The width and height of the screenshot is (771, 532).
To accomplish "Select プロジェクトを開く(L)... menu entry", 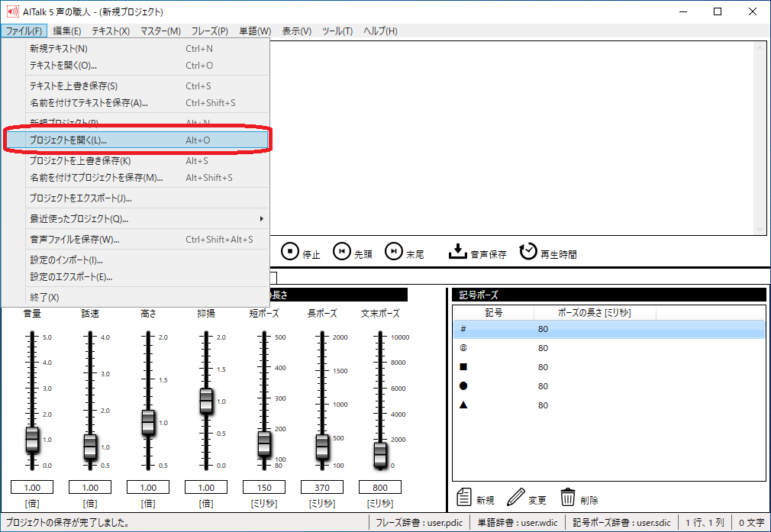I will pos(136,140).
